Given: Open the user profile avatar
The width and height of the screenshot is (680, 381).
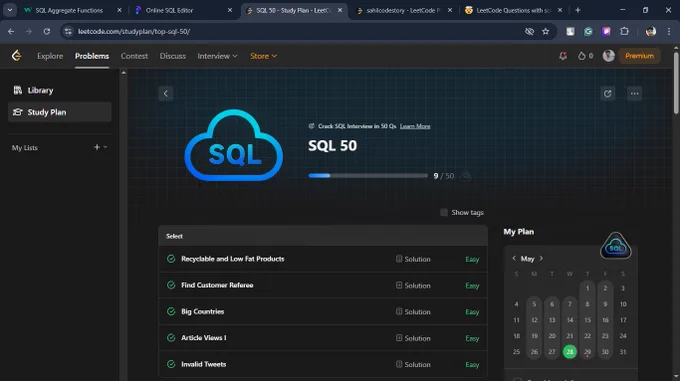Looking at the screenshot, I should coord(608,56).
